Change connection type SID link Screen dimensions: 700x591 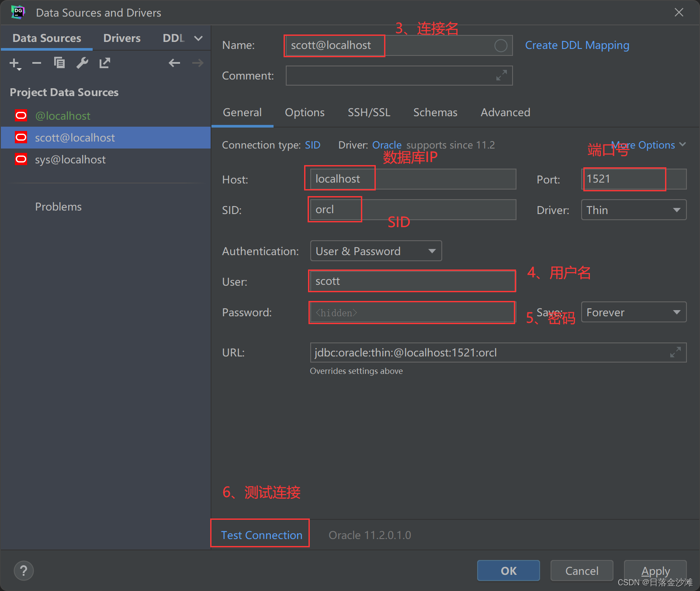click(x=312, y=145)
